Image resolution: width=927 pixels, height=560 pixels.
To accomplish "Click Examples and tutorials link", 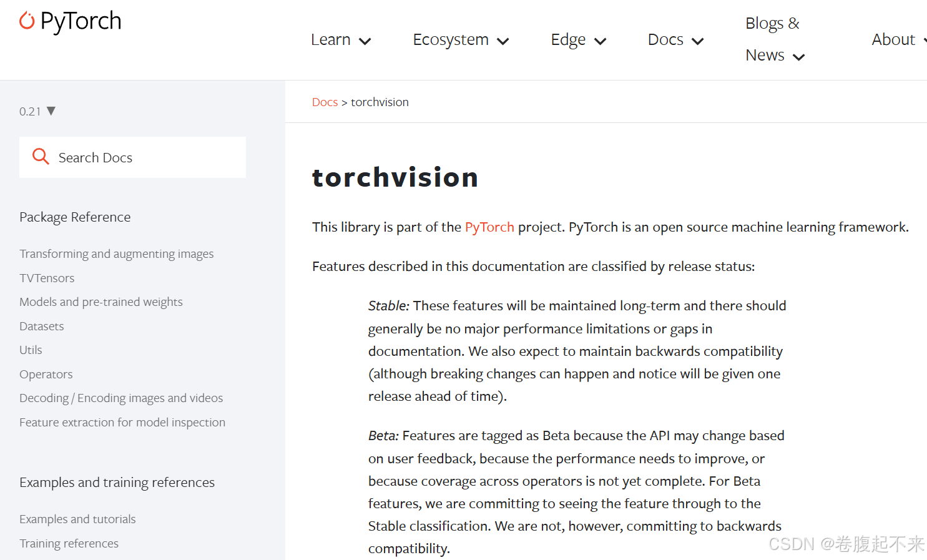I will 77,519.
